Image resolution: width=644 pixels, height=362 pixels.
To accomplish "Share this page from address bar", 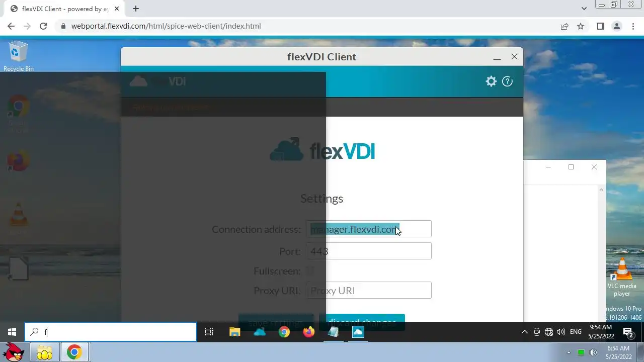I will (565, 26).
